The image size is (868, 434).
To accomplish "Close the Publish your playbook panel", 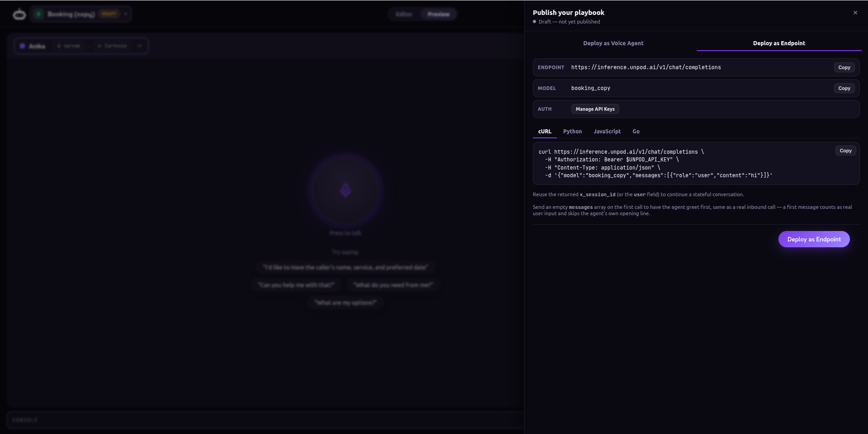I will point(855,13).
